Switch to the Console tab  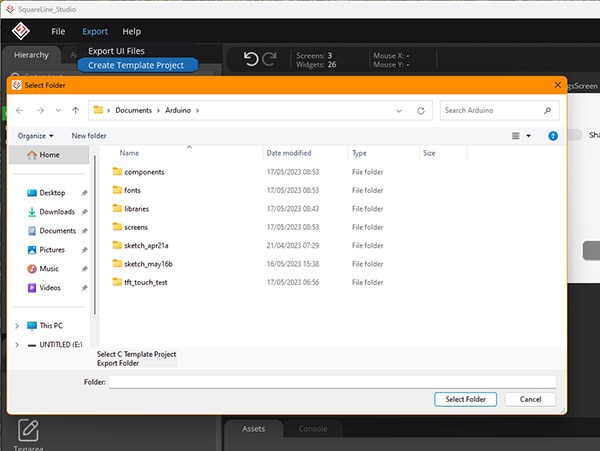(x=312, y=429)
